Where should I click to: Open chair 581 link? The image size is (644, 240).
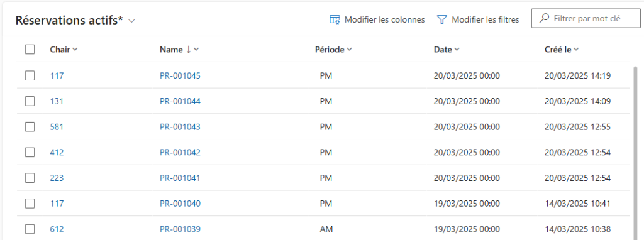pos(57,127)
